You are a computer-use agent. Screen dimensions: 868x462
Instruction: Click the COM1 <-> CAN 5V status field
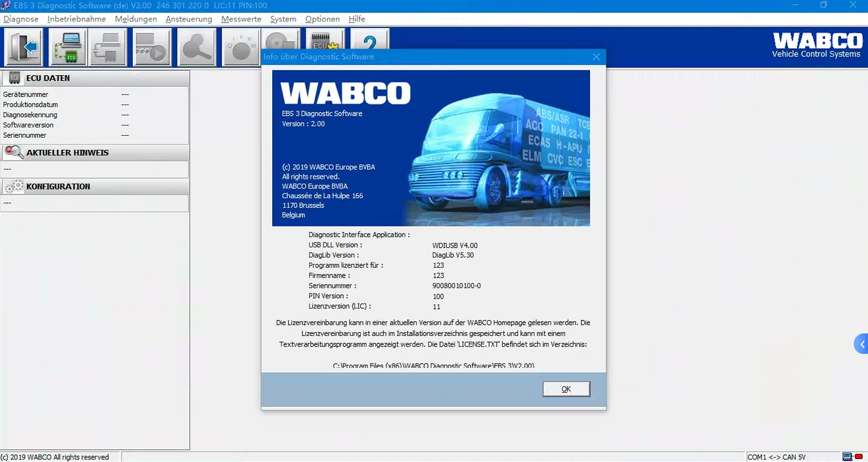tap(776, 457)
